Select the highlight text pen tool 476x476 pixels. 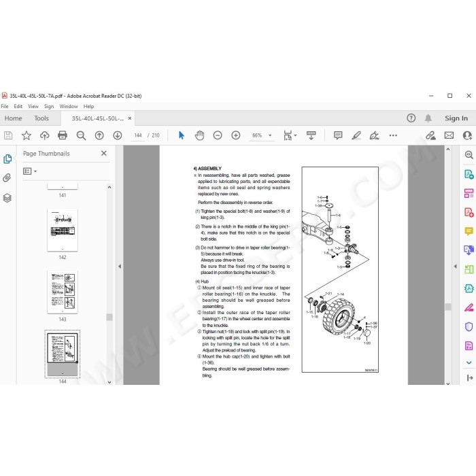356,135
